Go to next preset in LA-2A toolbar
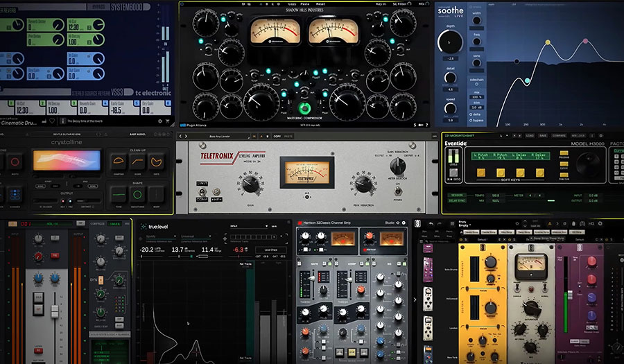The height and width of the screenshot is (364, 624). tap(186, 136)
